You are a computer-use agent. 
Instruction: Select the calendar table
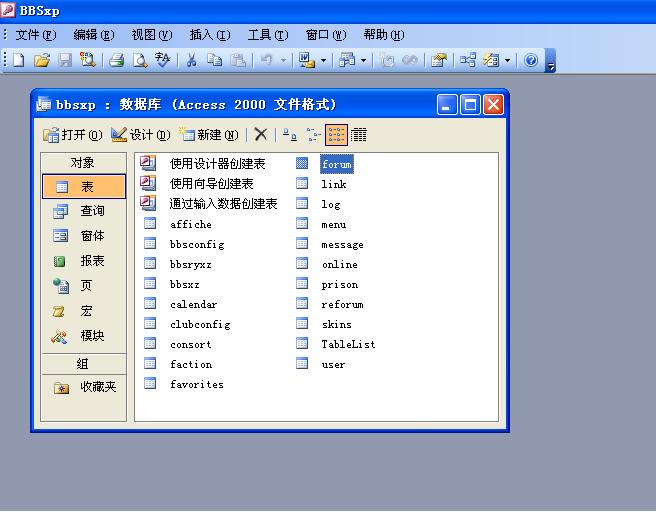[194, 305]
